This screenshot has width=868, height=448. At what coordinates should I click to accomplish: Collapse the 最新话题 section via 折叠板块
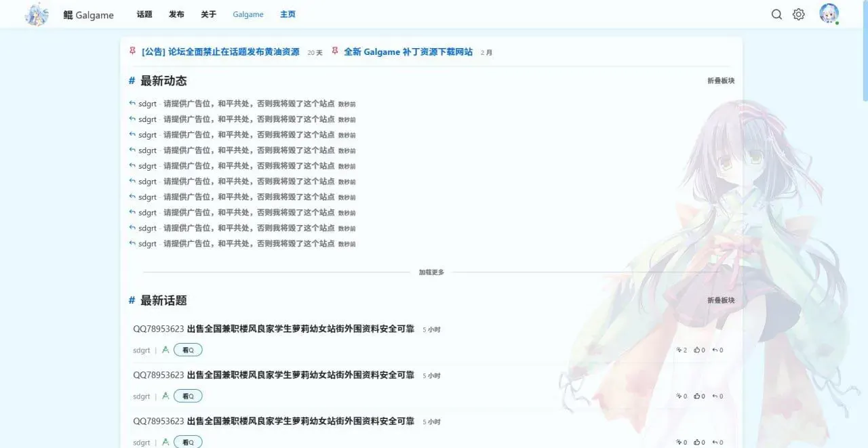click(x=721, y=300)
